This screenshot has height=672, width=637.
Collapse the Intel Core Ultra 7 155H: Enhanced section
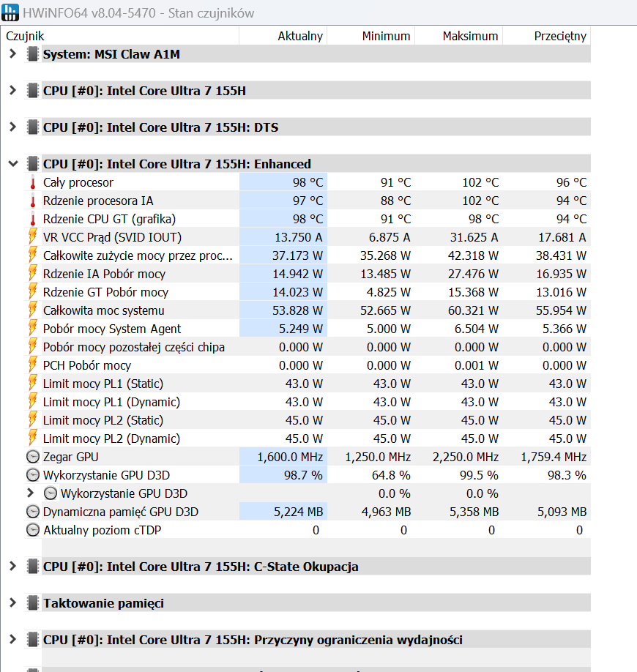tap(12, 164)
